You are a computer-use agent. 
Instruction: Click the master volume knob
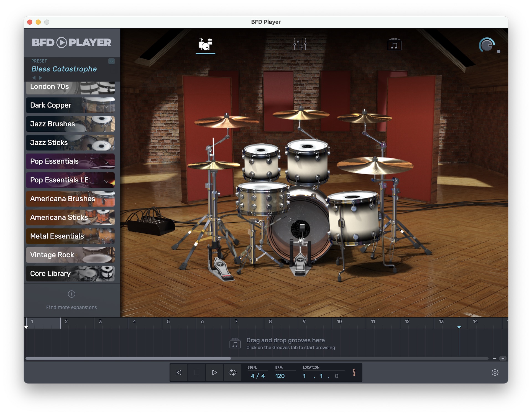487,45
